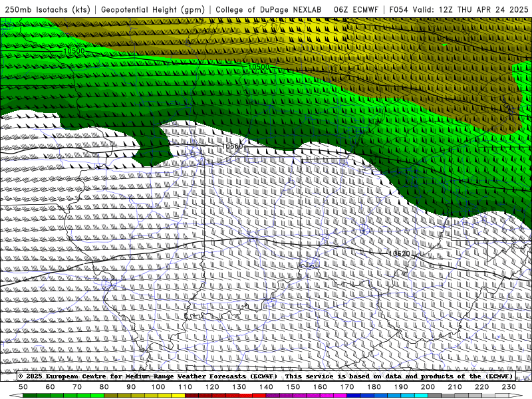Click the 230 value on the legend scale
The image size is (532, 399).
(x=509, y=387)
